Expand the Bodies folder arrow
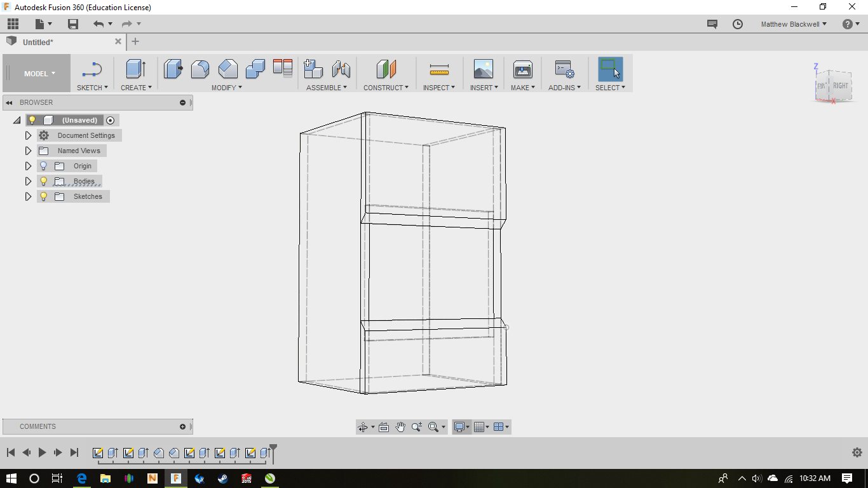The height and width of the screenshot is (488, 868). [x=28, y=181]
